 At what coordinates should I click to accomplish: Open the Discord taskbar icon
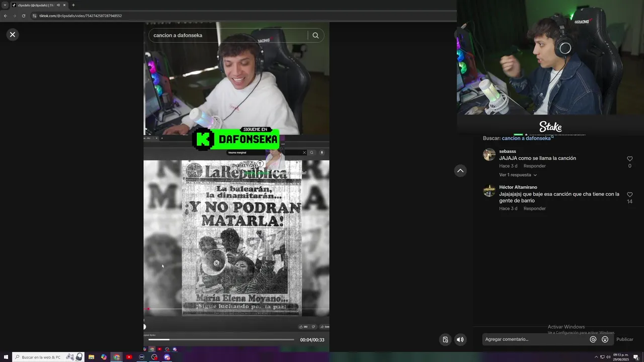(167, 357)
